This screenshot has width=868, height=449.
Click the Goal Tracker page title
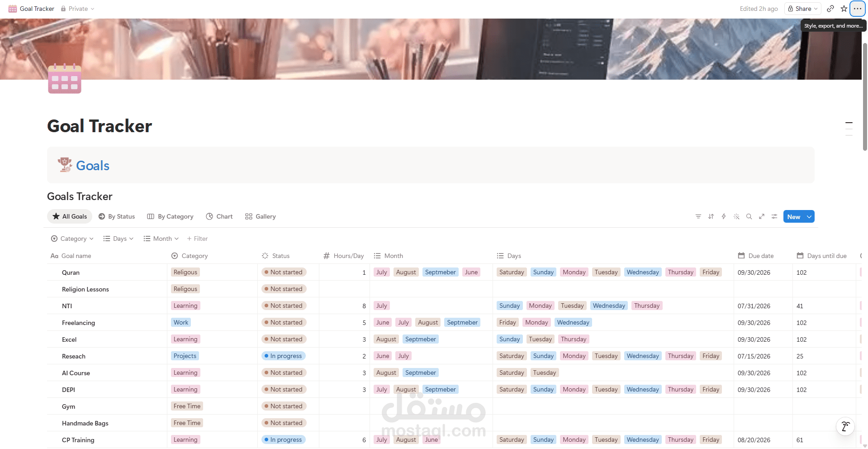(x=100, y=126)
